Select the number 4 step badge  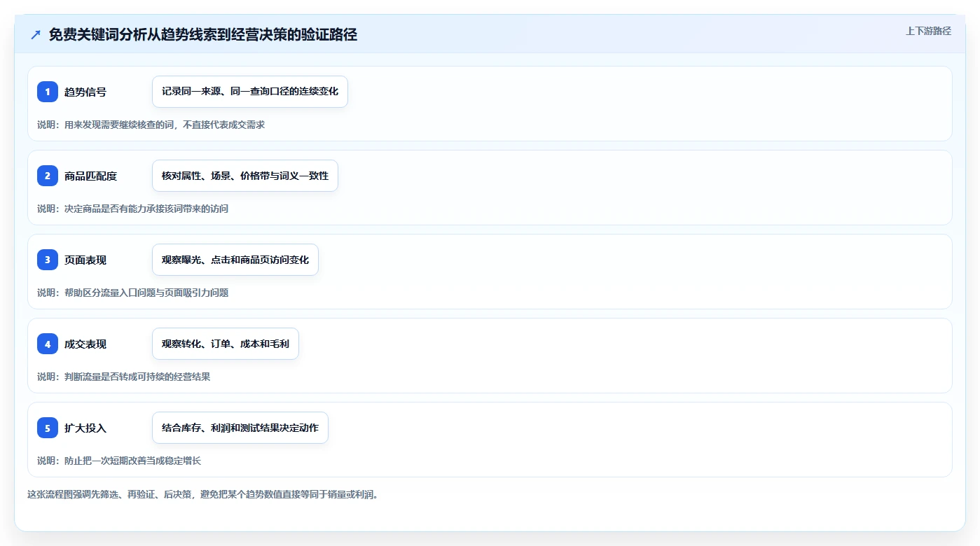tap(48, 344)
